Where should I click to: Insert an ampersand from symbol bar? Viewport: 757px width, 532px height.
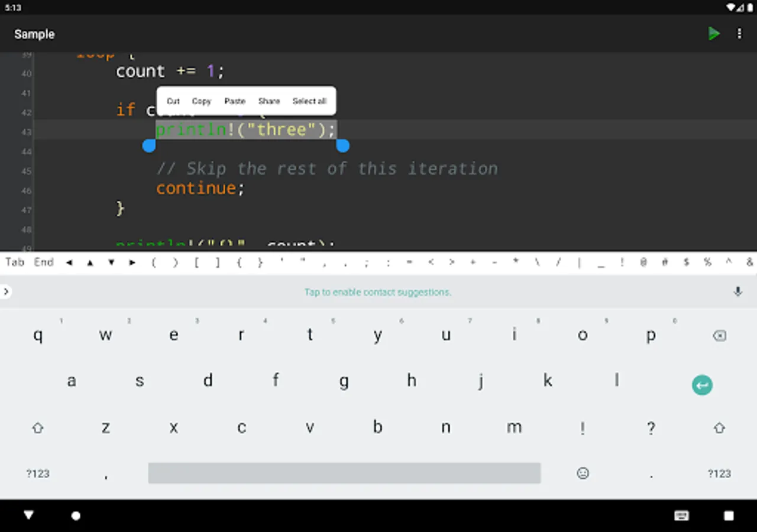[750, 262]
